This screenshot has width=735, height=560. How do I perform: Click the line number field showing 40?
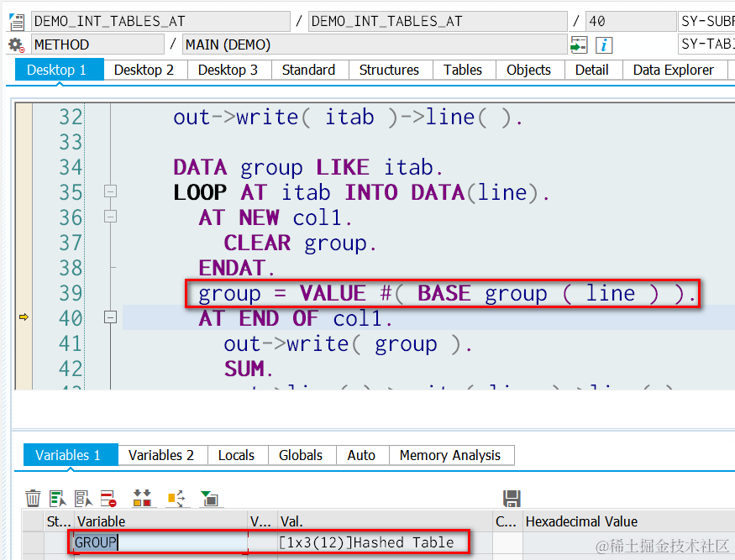click(x=630, y=22)
